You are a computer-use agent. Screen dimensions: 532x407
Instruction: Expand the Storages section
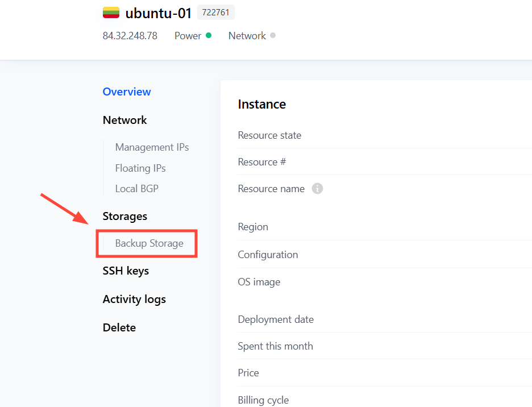124,216
